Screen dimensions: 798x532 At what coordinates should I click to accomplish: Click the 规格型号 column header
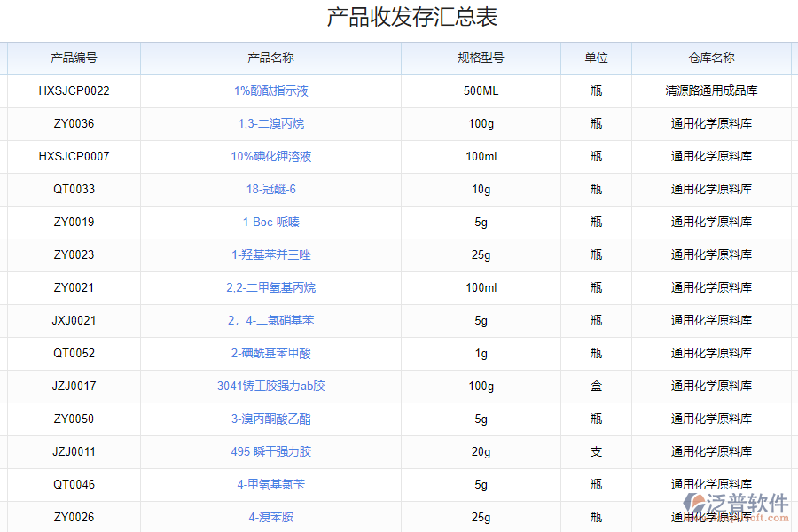coord(481,58)
